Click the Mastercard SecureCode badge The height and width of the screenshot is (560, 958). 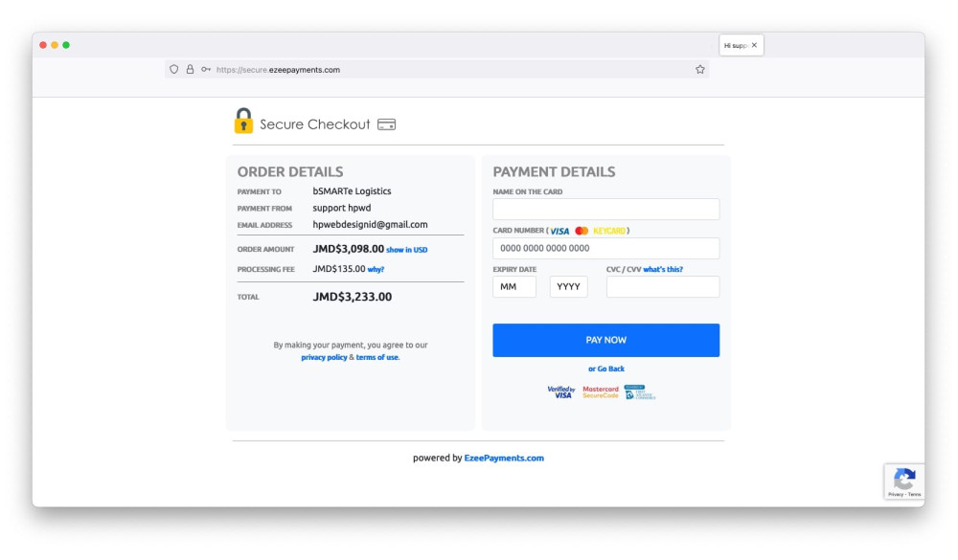click(601, 392)
